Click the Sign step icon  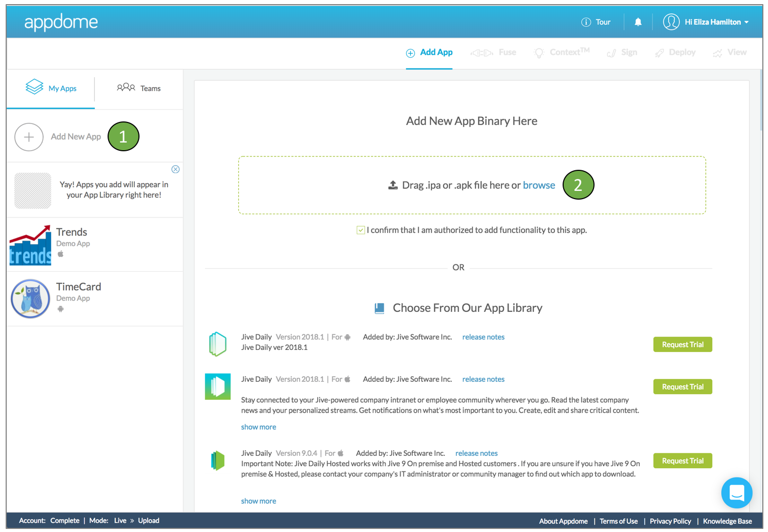click(612, 53)
